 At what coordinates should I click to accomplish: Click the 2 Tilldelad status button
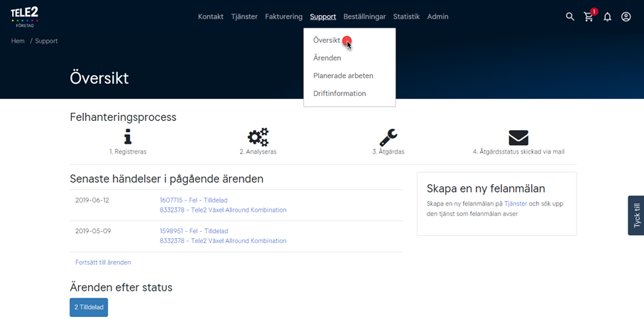pos(89,307)
